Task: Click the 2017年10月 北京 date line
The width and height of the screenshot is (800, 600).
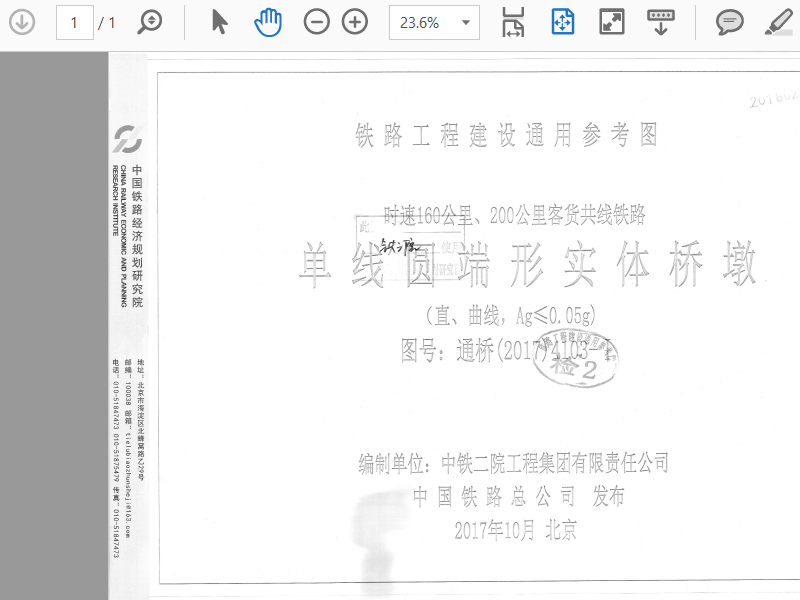Action: pos(515,531)
